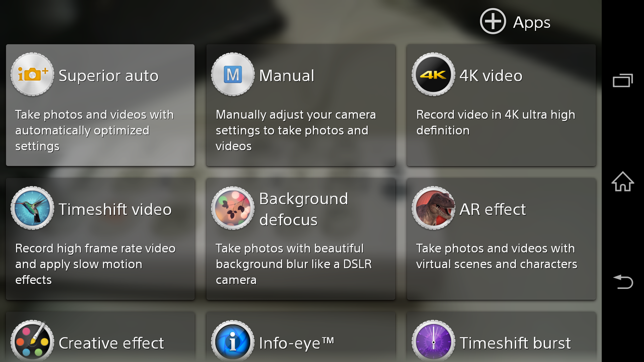The image size is (644, 362).
Task: Choose the Background defocus icon
Action: pos(233,208)
